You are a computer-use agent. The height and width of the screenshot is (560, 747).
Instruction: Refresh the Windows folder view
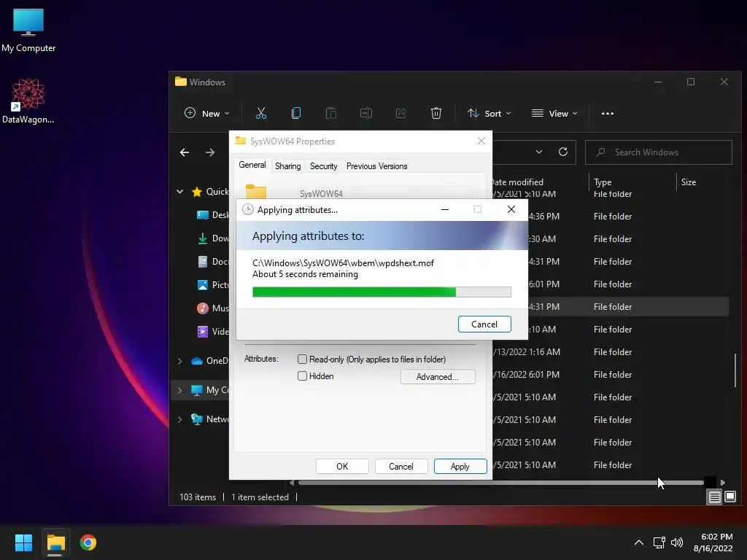[563, 152]
